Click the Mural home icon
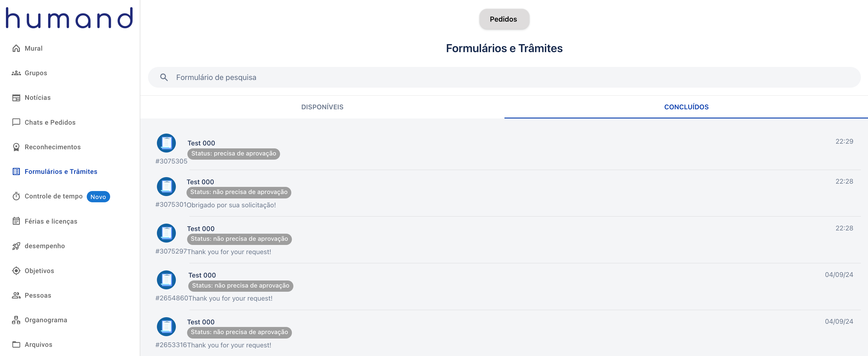This screenshot has height=356, width=868. (16, 48)
